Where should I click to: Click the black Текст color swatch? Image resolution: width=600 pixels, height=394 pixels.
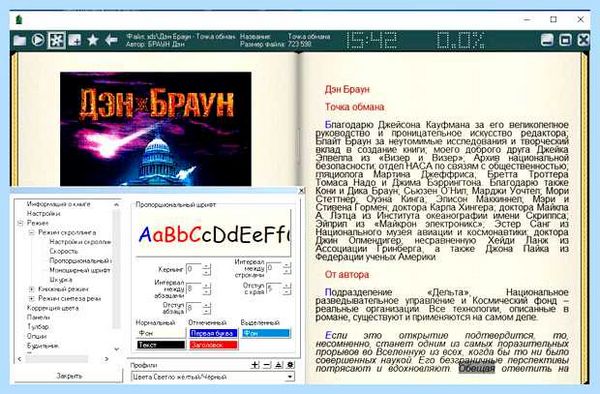161,345
